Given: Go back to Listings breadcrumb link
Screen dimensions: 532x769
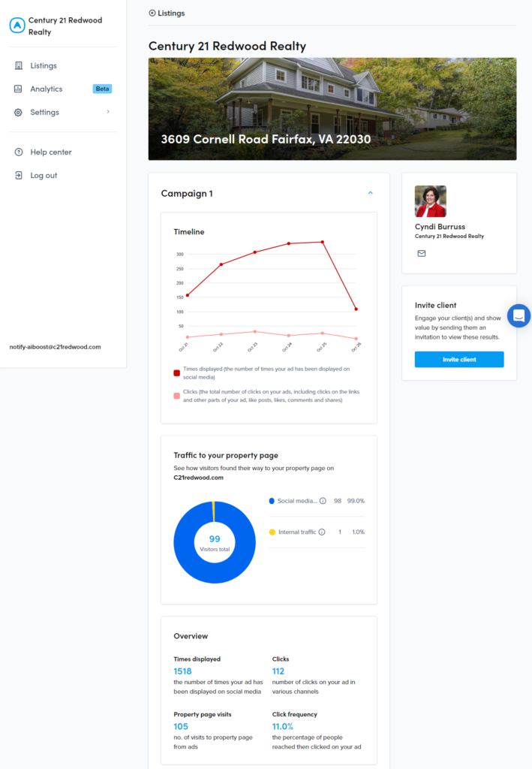Looking at the screenshot, I should click(x=171, y=14).
